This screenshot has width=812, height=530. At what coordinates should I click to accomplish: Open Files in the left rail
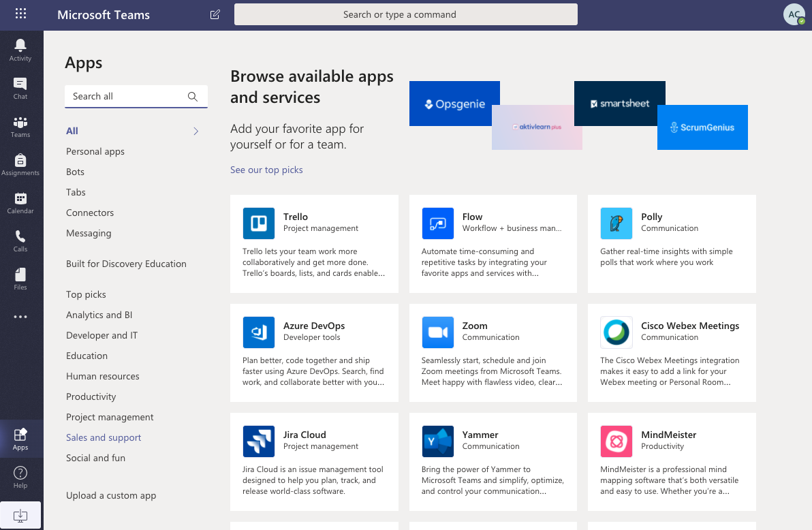(x=20, y=279)
